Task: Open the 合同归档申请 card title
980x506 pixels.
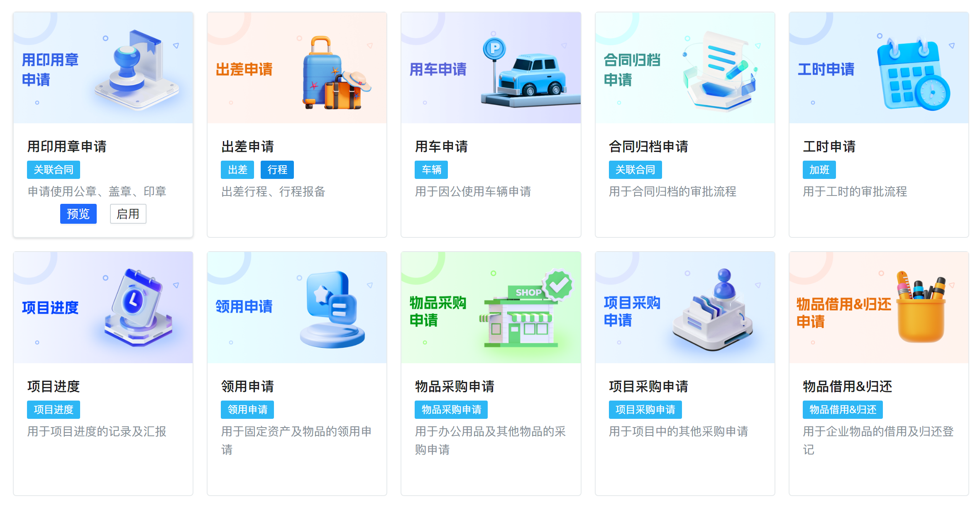Action: 648,147
